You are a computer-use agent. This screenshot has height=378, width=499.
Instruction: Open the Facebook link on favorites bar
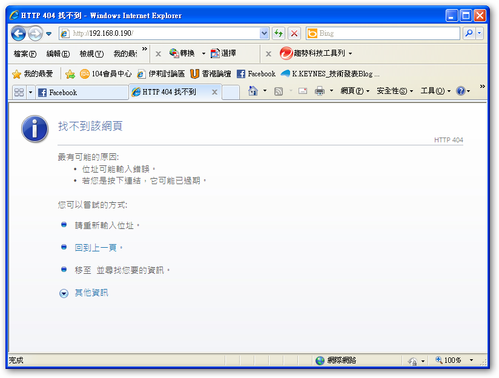point(256,74)
